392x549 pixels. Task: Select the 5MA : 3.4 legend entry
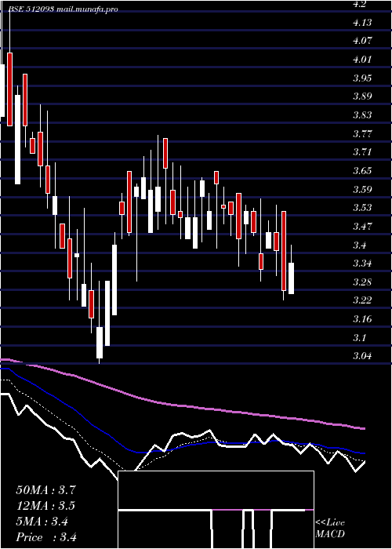[42, 522]
